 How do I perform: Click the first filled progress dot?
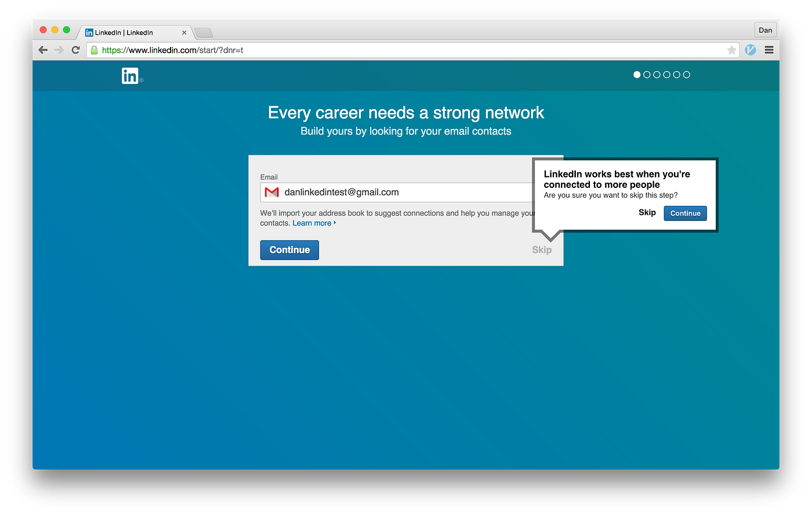[x=637, y=75]
